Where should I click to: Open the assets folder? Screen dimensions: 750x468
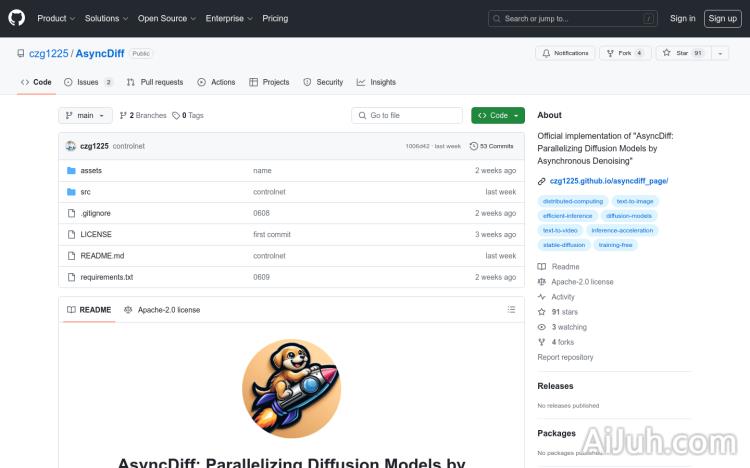[x=91, y=171]
